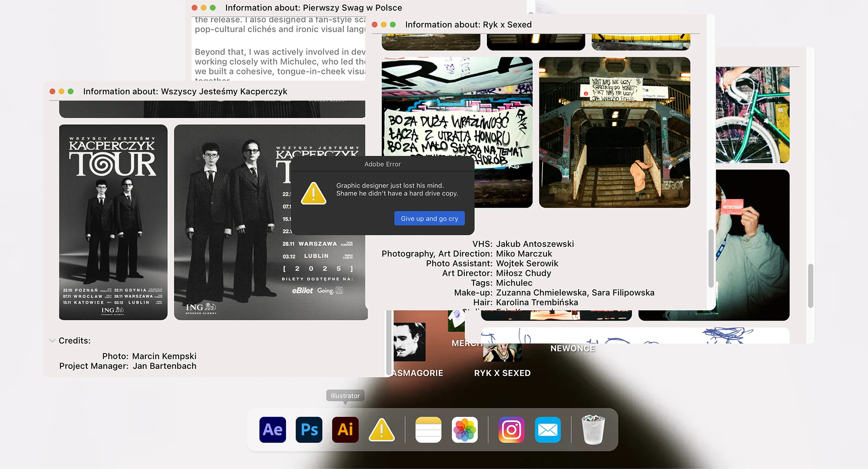Open the NEWONCE project label
This screenshot has height=469, width=868.
572,348
